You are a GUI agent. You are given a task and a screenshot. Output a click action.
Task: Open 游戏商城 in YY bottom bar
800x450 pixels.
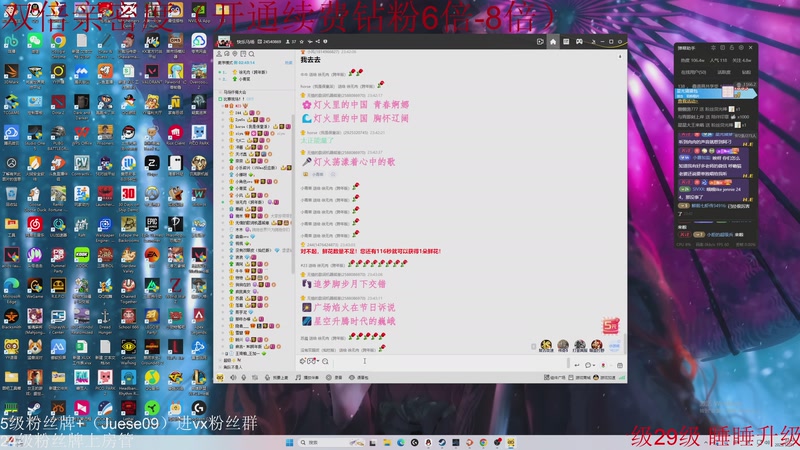pyautogui.click(x=580, y=378)
